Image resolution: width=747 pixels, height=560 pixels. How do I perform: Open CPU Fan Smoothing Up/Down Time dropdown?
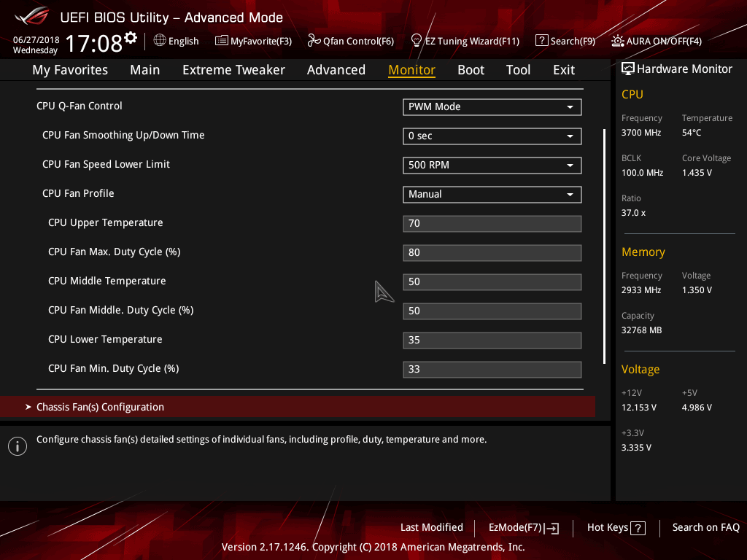(492, 136)
